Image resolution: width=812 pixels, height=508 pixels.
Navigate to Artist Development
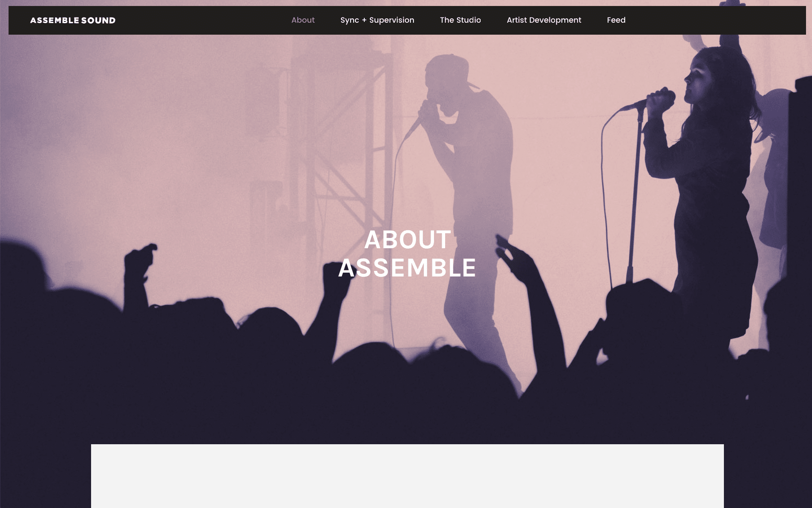(544, 20)
